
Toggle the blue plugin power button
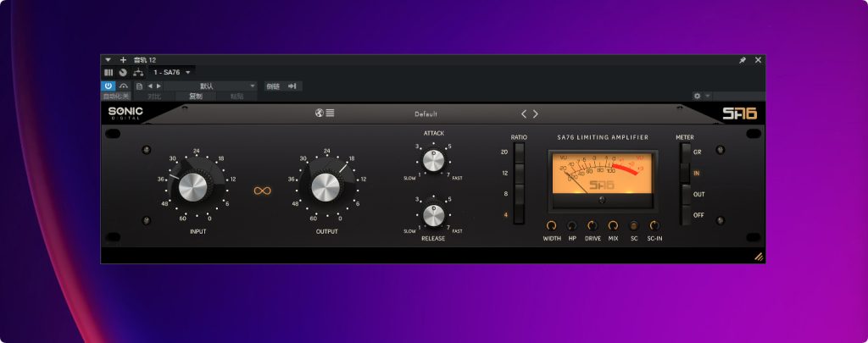(108, 86)
